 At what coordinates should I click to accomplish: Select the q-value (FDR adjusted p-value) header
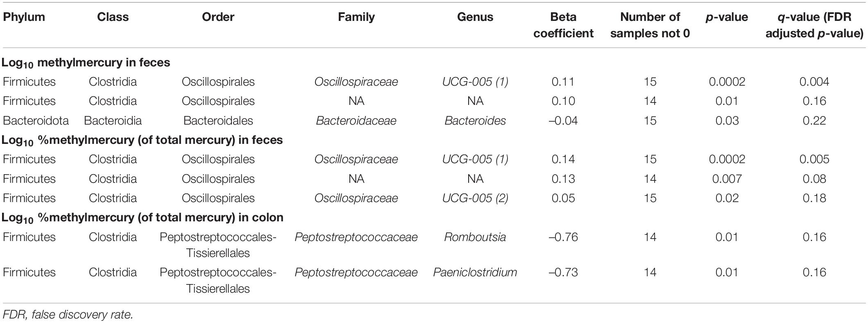[814, 25]
